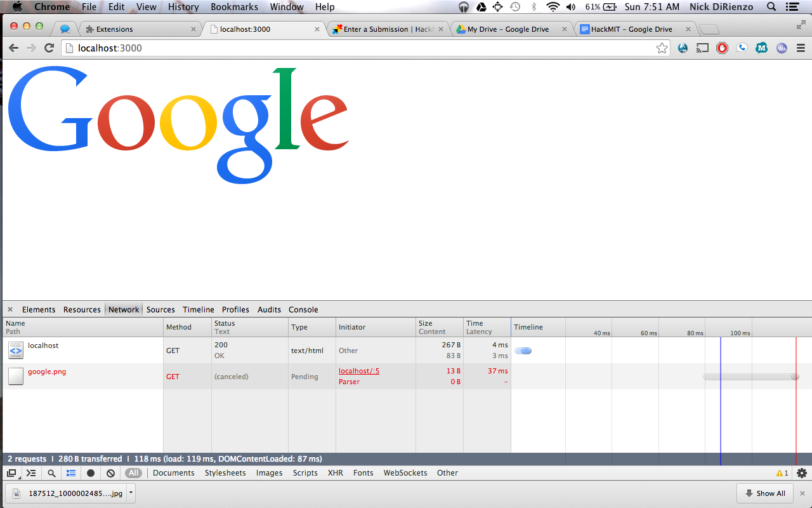
Task: Open the Audits panel
Action: tap(269, 310)
